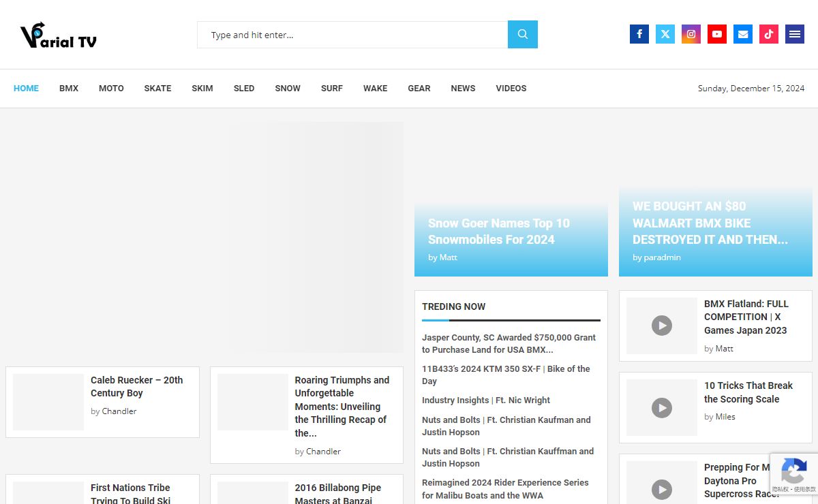
Task: Click the Varial TV logo
Action: coord(59,35)
